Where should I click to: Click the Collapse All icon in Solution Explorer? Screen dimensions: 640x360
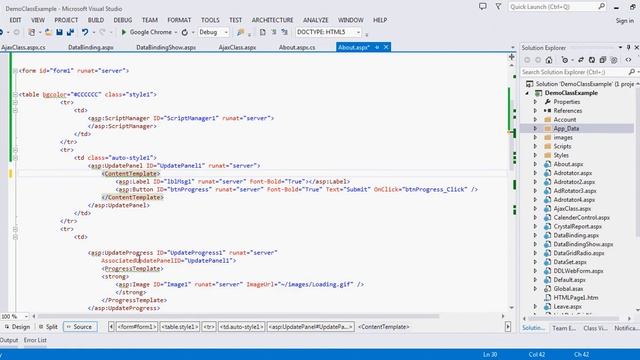(603, 60)
